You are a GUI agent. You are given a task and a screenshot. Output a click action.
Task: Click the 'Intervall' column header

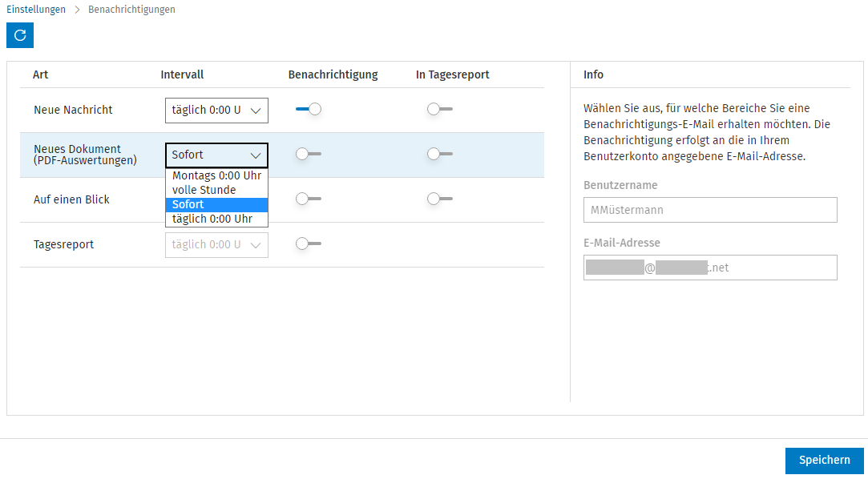pyautogui.click(x=182, y=74)
